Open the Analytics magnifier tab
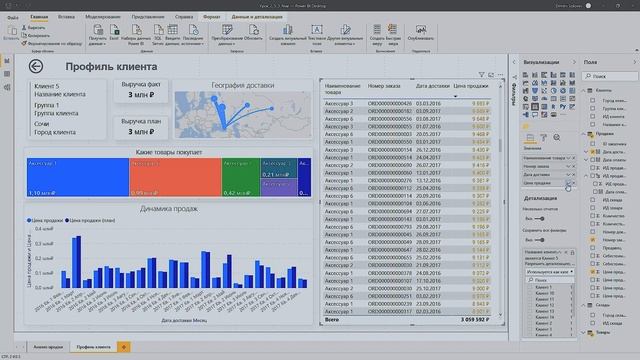Image resolution: width=640 pixels, height=360 pixels. click(557, 138)
